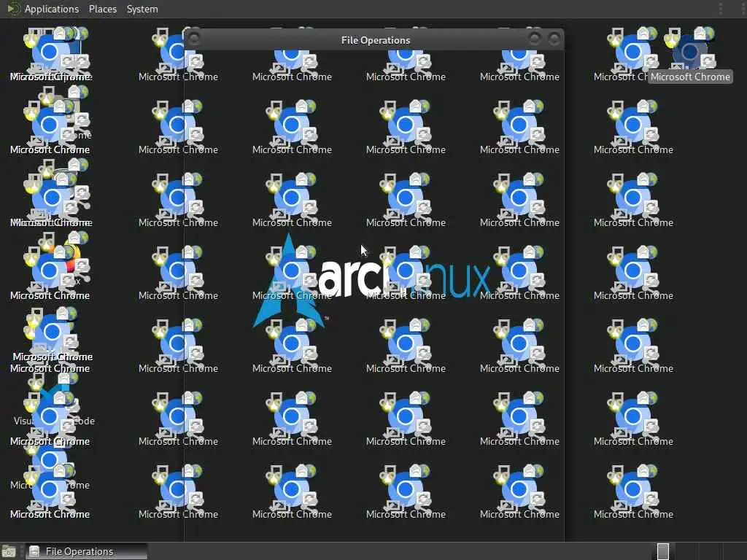Click the Show Desktop button in the bottom panel
The height and width of the screenshot is (560, 747).
pyautogui.click(x=9, y=551)
